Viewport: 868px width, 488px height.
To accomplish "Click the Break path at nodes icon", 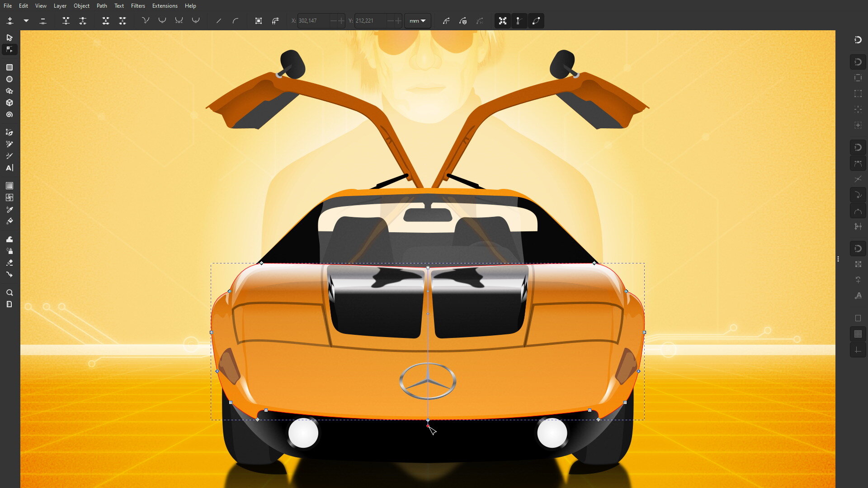I will pyautogui.click(x=83, y=21).
